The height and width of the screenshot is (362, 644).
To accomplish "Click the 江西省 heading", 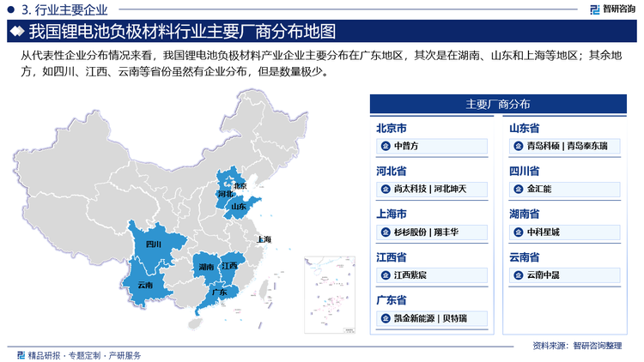I will 392,257.
